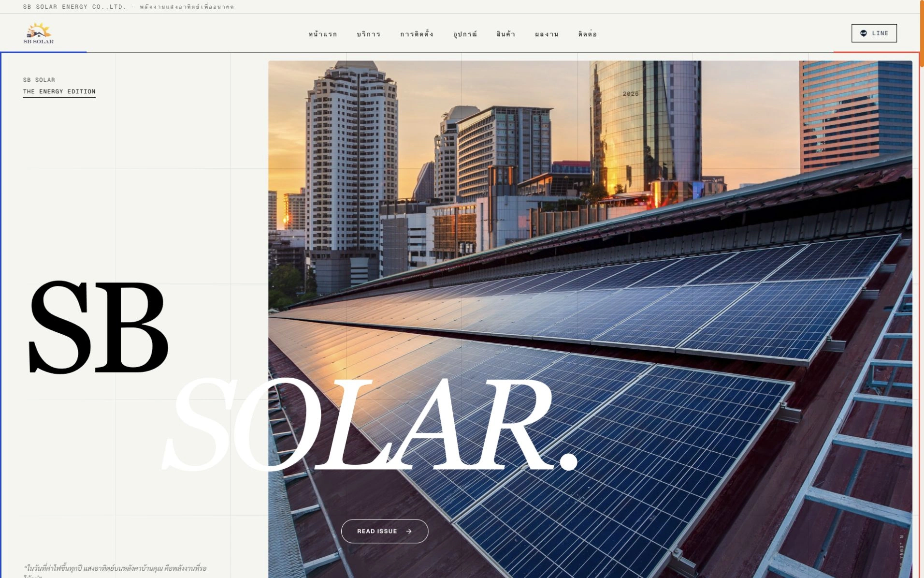Viewport: 924px width, 578px height.
Task: Click the arrow icon in READ ISSUE
Action: tap(409, 531)
